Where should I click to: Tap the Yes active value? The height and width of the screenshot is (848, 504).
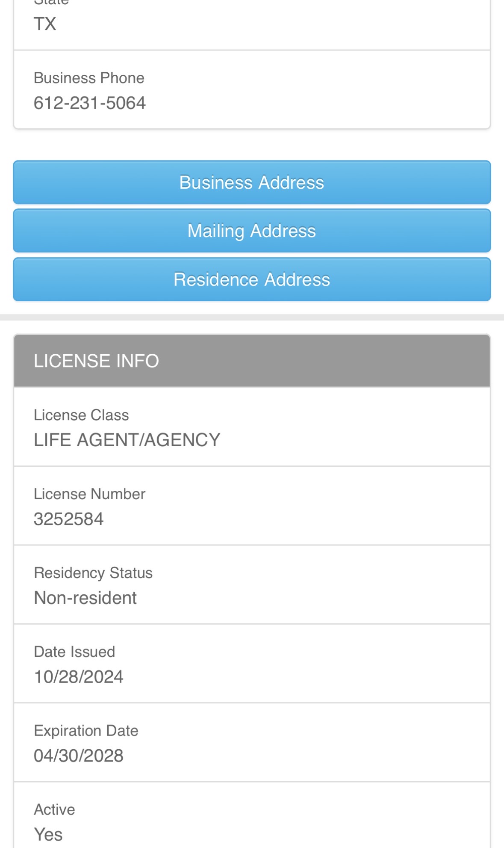coord(48,835)
